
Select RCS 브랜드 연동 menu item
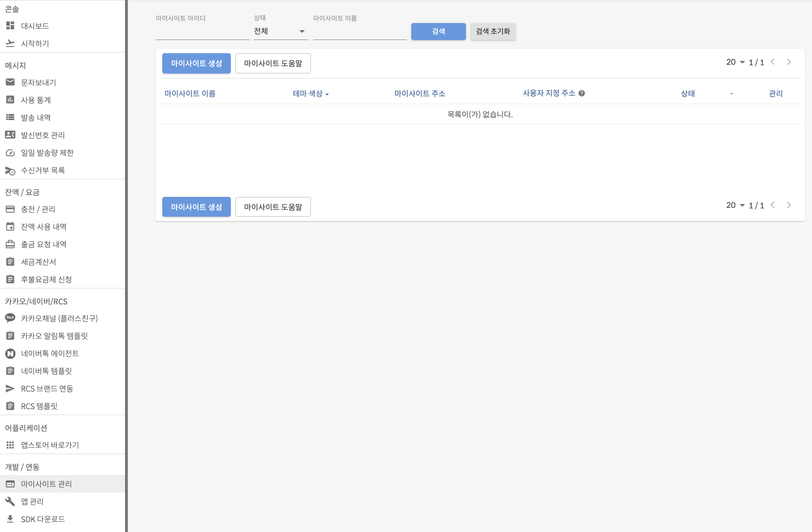47,388
